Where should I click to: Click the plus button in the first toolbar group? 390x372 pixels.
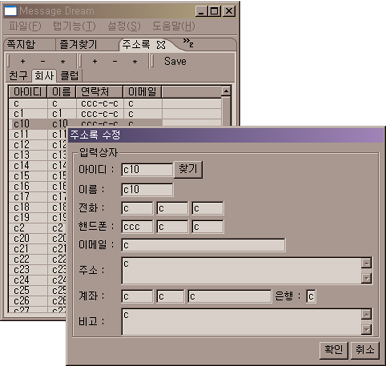(23, 61)
